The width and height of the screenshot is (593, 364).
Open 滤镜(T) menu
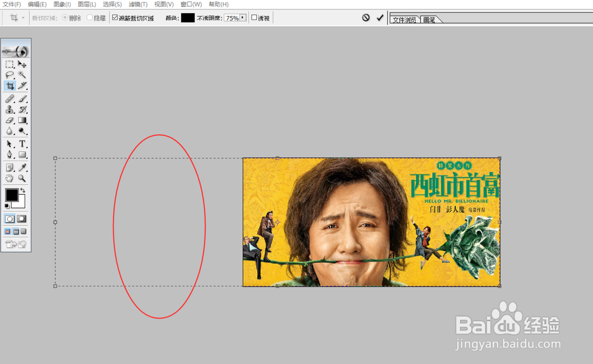click(x=138, y=4)
